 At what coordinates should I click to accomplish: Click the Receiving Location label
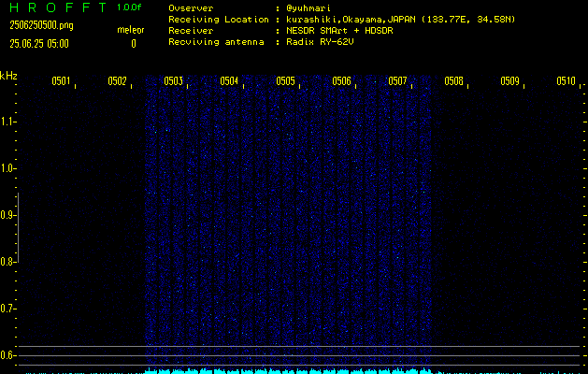pos(219,20)
